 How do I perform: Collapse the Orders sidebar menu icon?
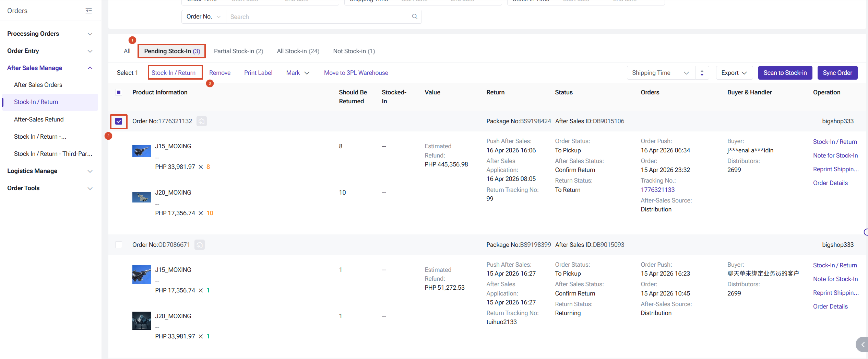click(88, 11)
